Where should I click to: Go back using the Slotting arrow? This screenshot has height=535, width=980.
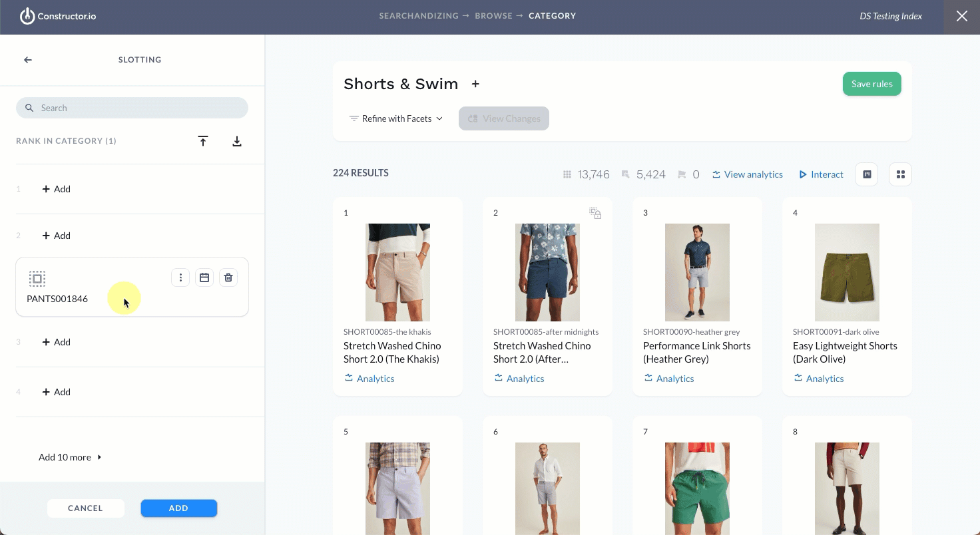click(x=28, y=60)
